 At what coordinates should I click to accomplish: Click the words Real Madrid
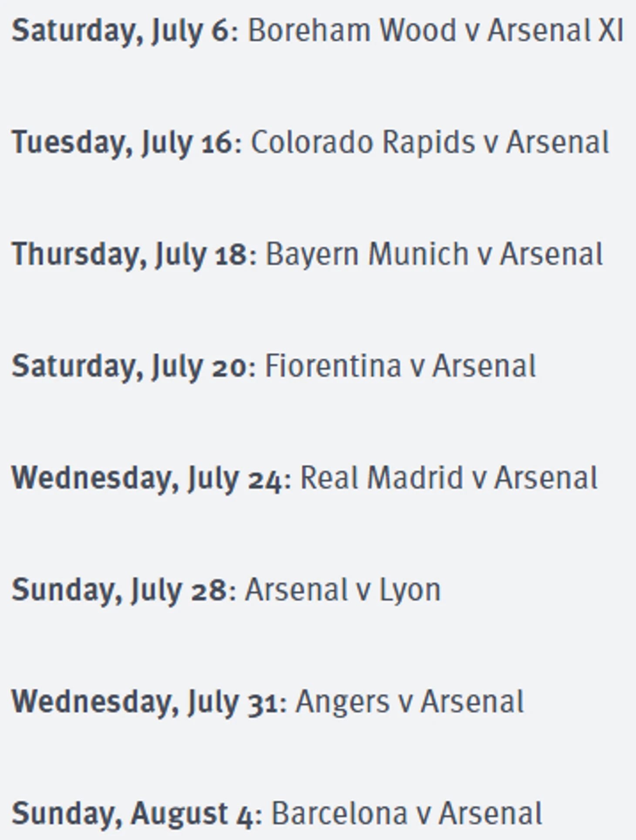(382, 478)
